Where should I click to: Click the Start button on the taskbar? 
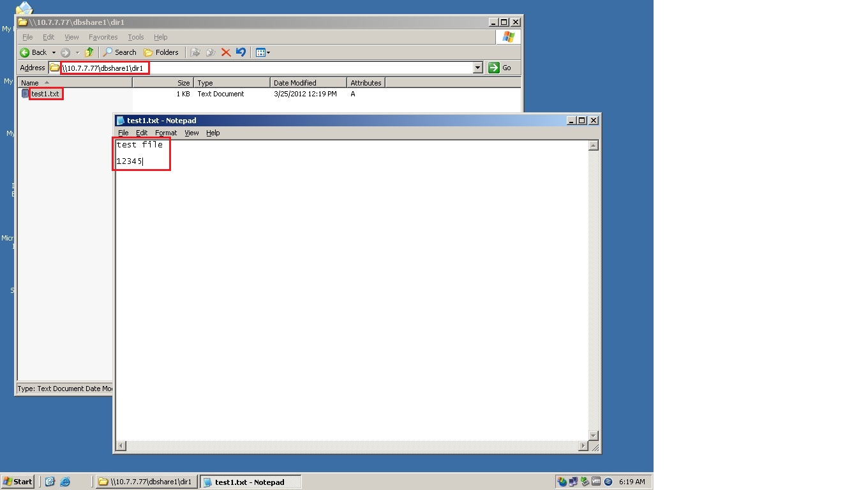click(x=17, y=482)
